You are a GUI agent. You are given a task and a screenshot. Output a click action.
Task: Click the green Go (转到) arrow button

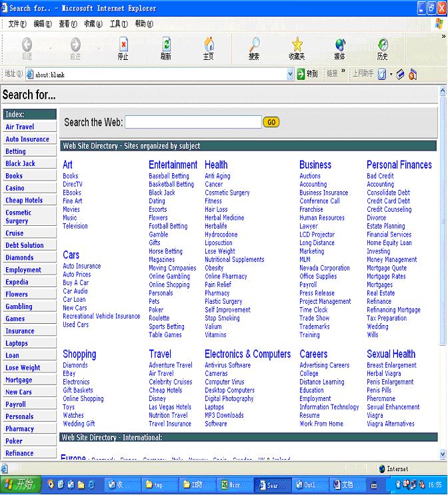(x=301, y=74)
